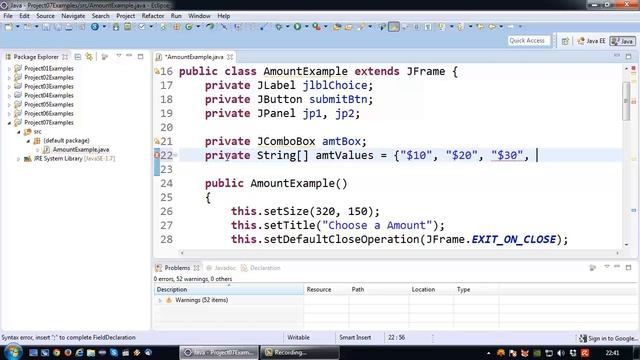Open the Package Explorer view menu

tap(119, 56)
